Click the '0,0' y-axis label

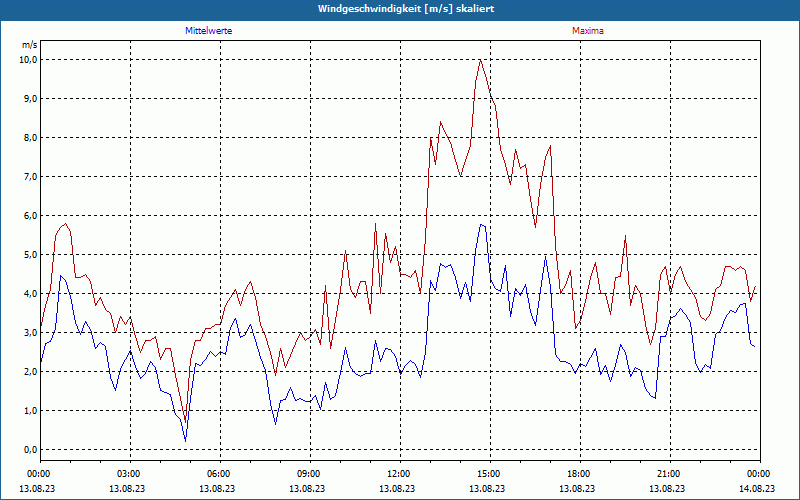click(31, 450)
